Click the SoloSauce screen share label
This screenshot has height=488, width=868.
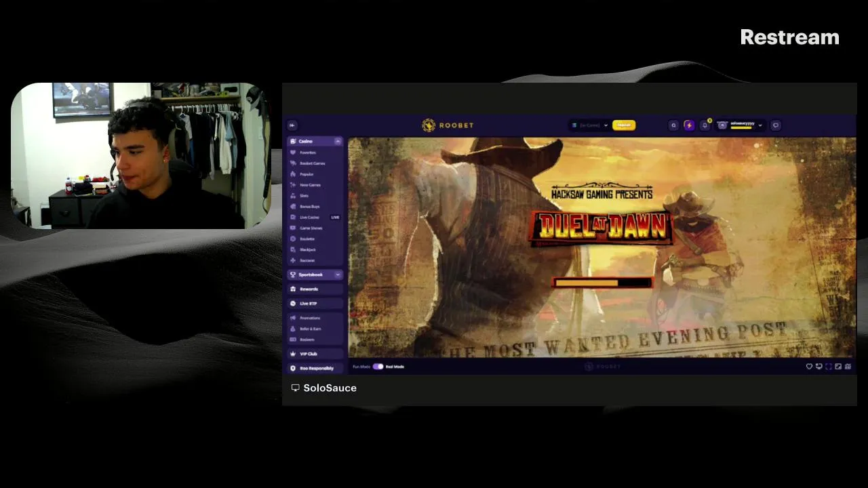click(x=324, y=388)
